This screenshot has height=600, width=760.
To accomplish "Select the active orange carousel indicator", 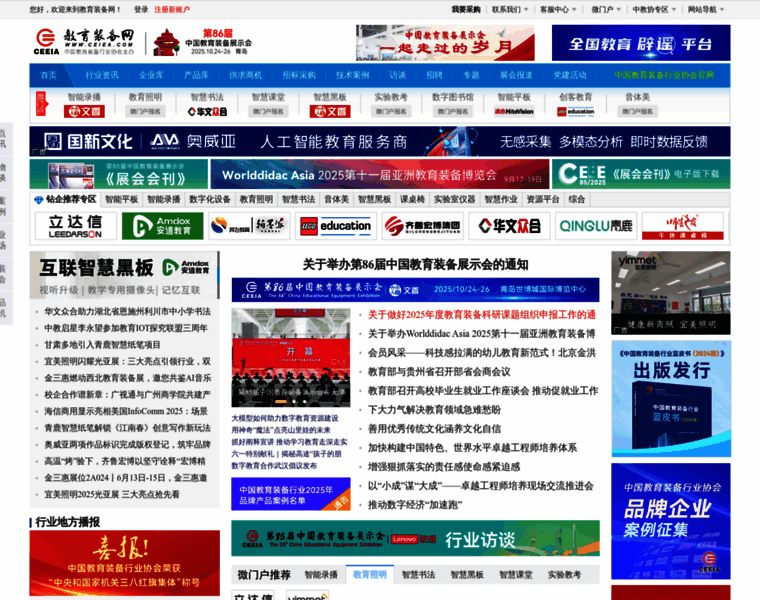I will pyautogui.click(x=281, y=401).
